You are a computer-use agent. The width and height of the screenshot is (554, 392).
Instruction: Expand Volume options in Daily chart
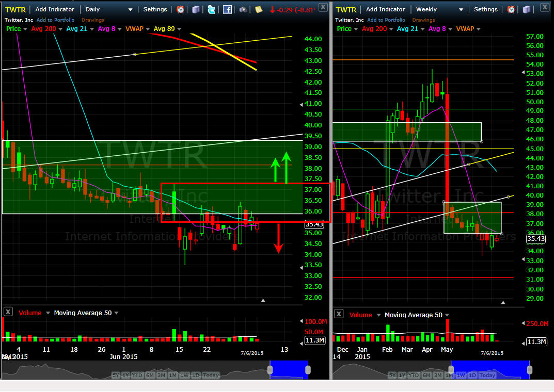pyautogui.click(x=48, y=313)
